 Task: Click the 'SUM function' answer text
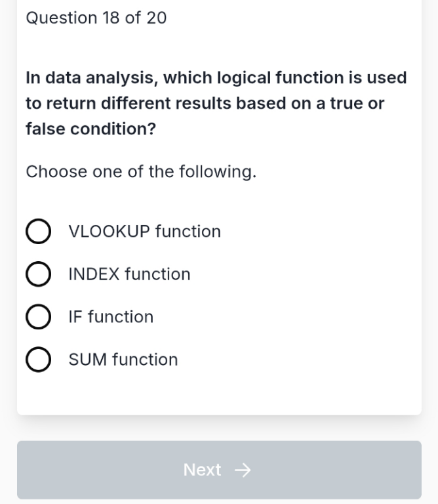pyautogui.click(x=123, y=360)
